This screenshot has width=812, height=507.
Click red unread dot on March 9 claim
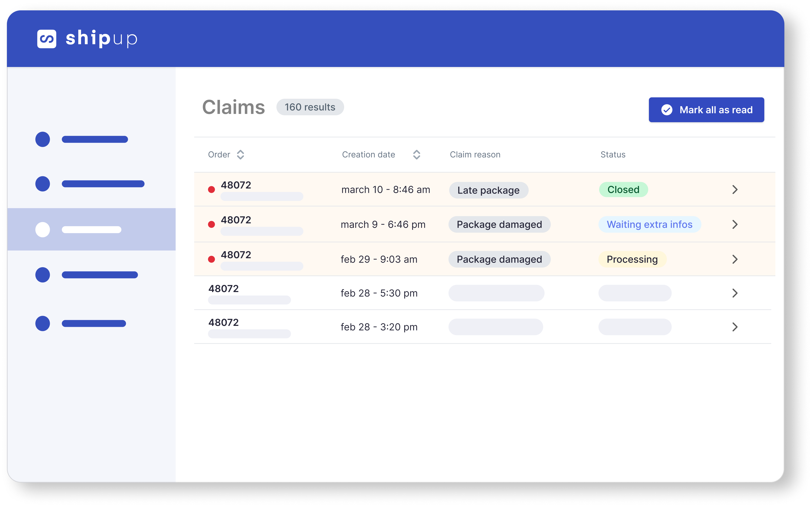[x=211, y=224]
